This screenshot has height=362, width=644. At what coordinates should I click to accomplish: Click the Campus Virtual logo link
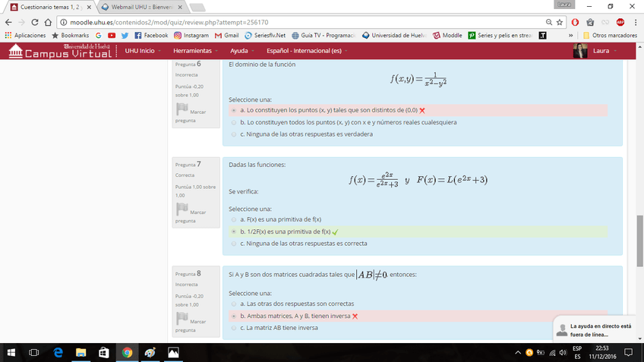click(x=59, y=51)
